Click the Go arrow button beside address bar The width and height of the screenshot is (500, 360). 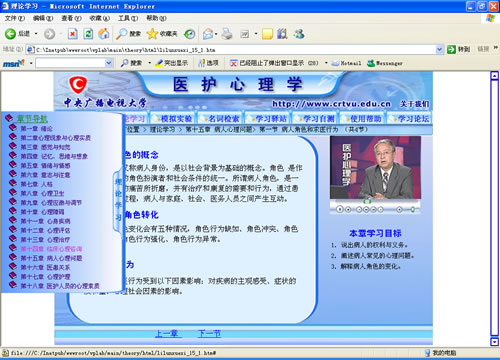(451, 50)
